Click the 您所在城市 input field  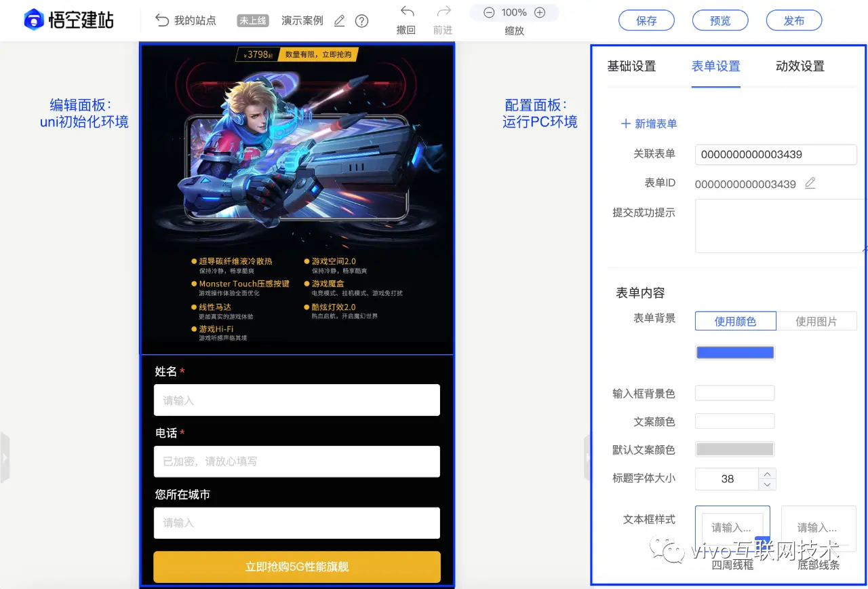(297, 523)
